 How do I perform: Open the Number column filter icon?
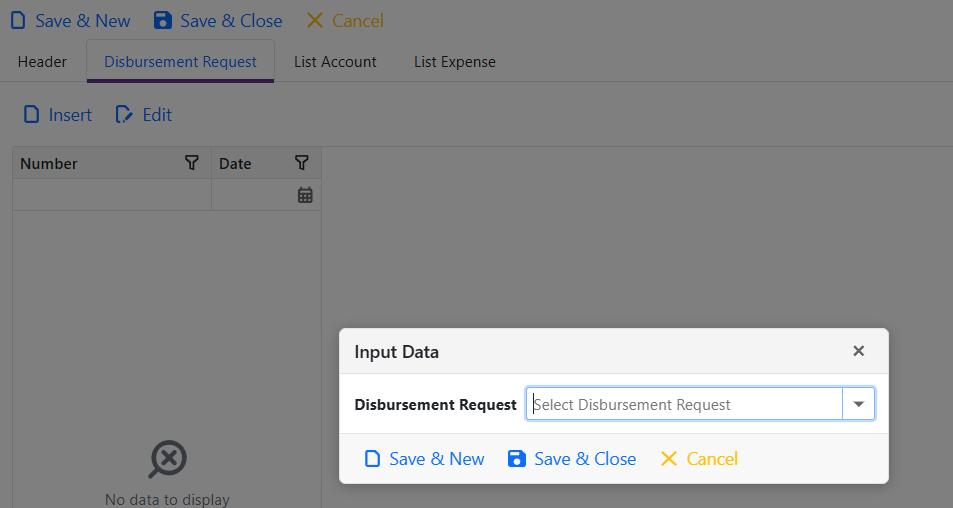pos(191,163)
